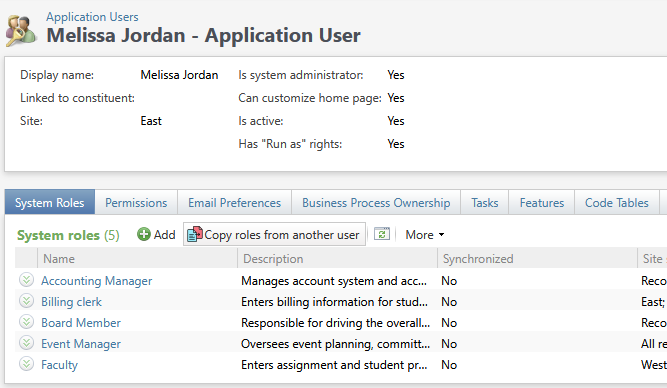Image resolution: width=667 pixels, height=388 pixels.
Task: Click the Is system administrator Yes value
Action: click(x=396, y=75)
